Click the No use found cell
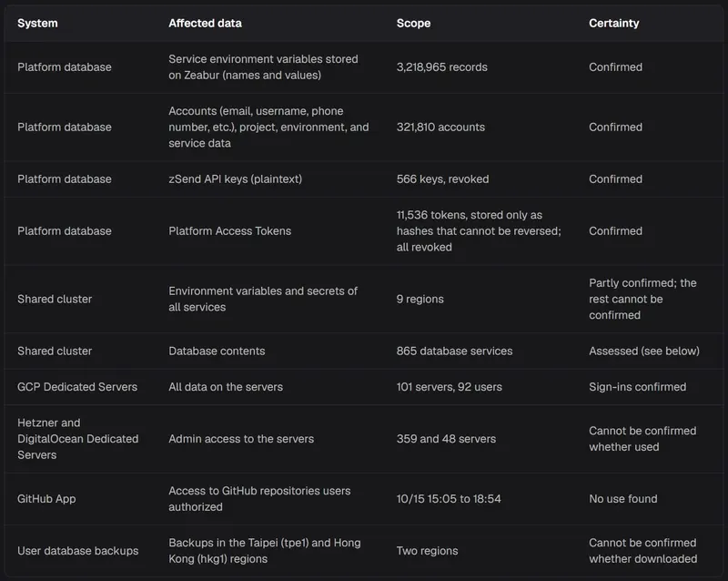Screen dimensions: 728x581 point(623,499)
